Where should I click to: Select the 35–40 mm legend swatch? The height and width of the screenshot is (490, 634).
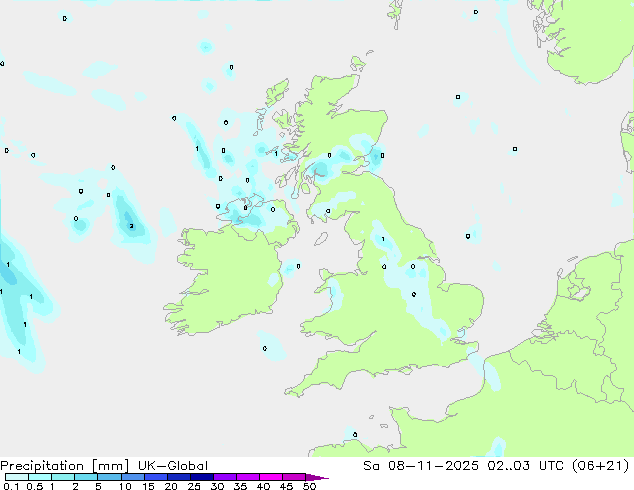(248, 477)
